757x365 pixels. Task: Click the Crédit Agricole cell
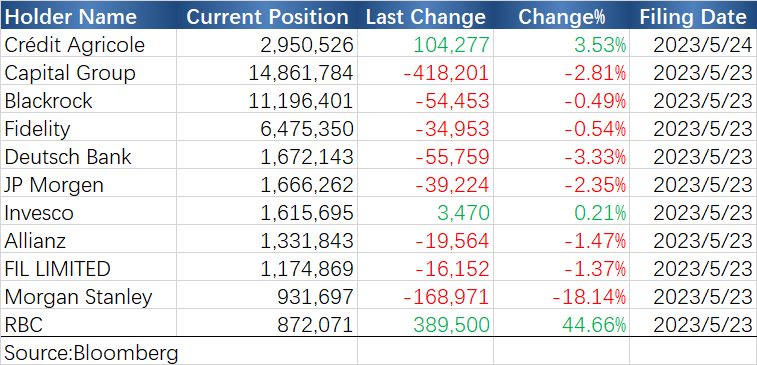tap(88, 44)
